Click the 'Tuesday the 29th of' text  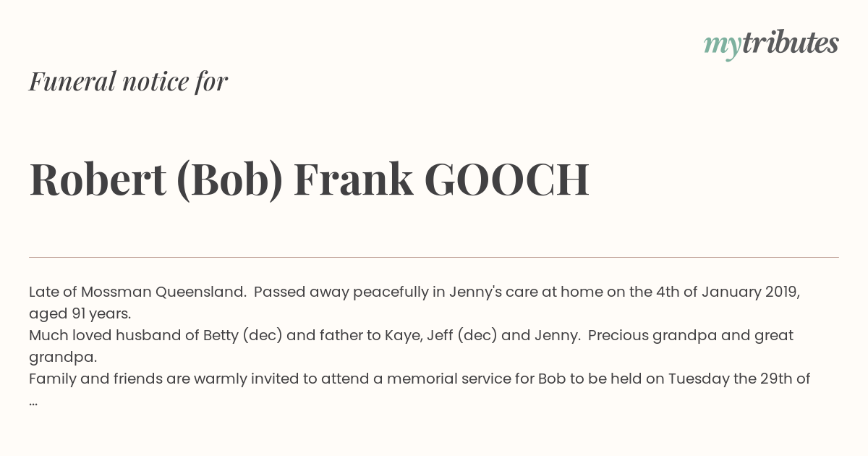coord(739,379)
